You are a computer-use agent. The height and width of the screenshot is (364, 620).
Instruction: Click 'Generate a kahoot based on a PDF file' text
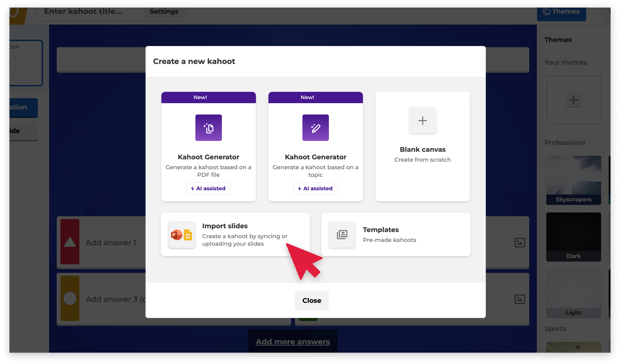click(208, 171)
